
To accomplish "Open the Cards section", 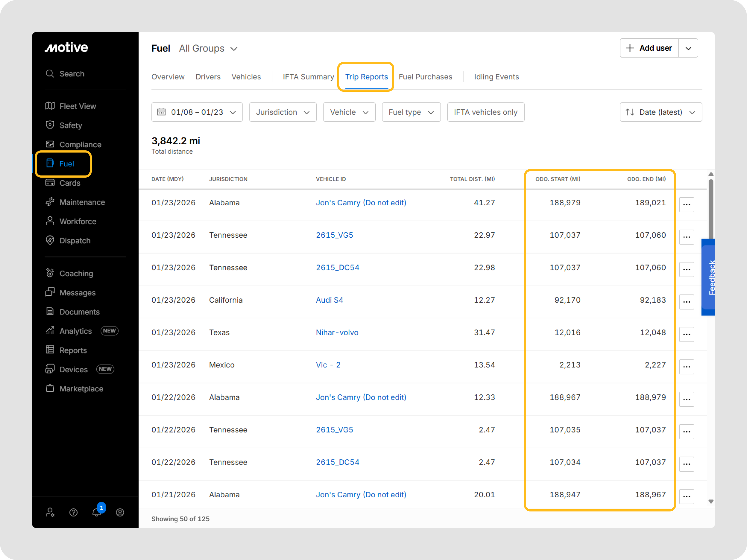I will 63,183.
